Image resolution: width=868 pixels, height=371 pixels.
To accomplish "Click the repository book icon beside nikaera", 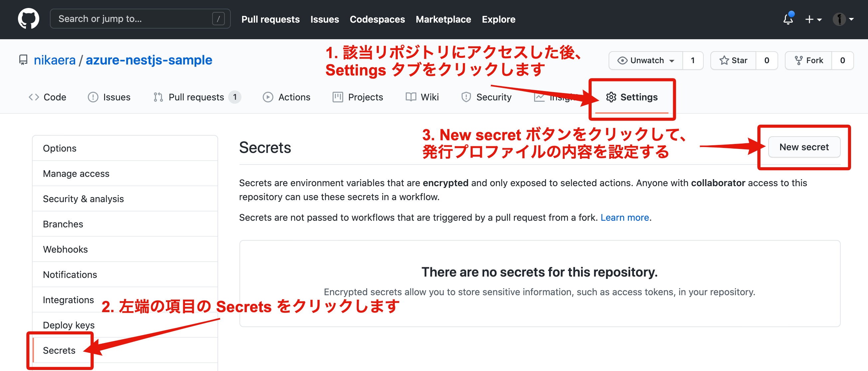I will (24, 60).
